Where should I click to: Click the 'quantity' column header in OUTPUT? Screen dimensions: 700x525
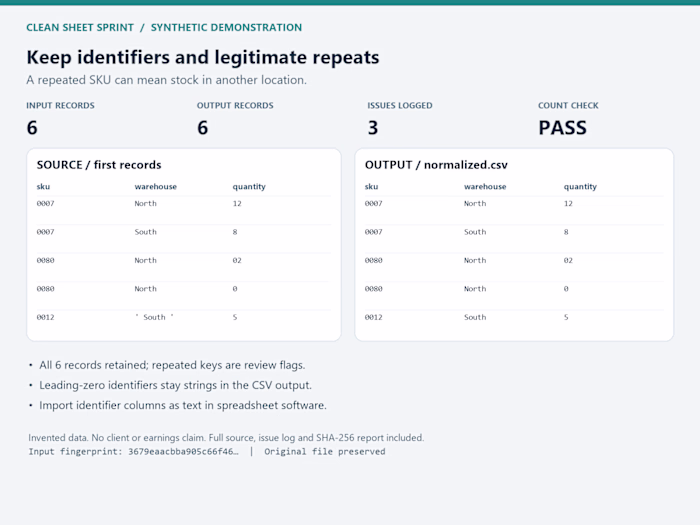(580, 187)
